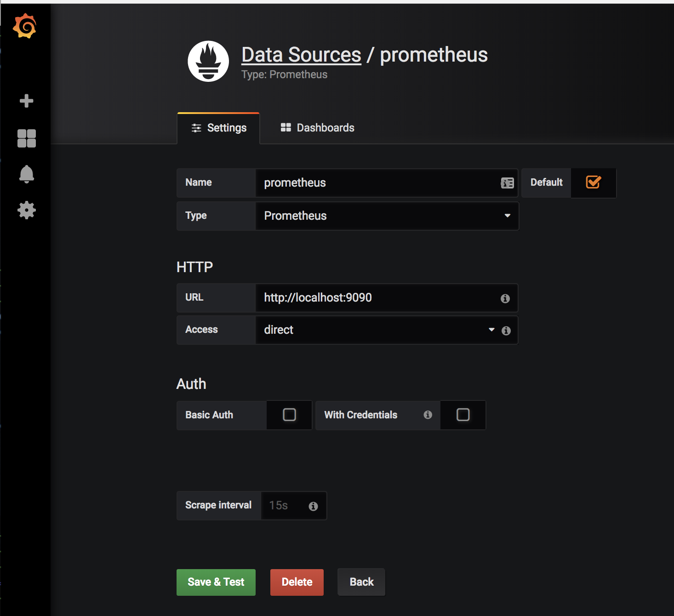
Task: Show the Access info icon
Action: coord(506,331)
